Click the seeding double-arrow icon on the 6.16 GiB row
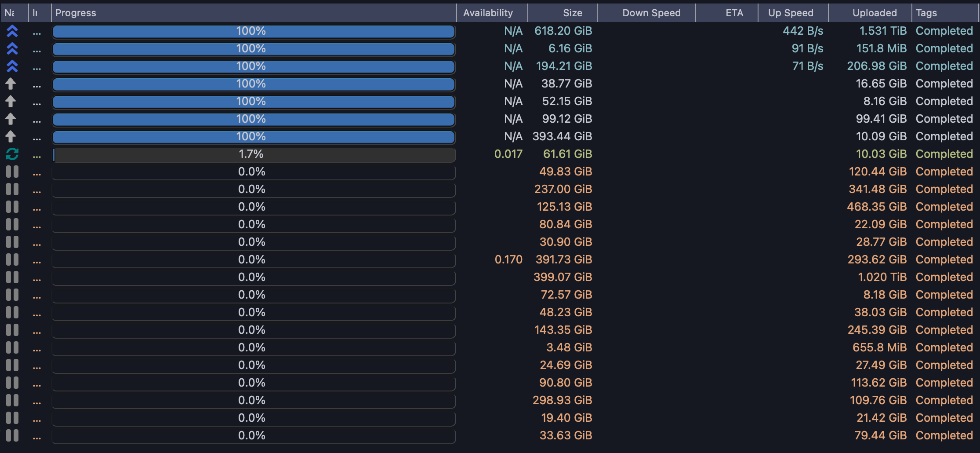 coord(12,48)
